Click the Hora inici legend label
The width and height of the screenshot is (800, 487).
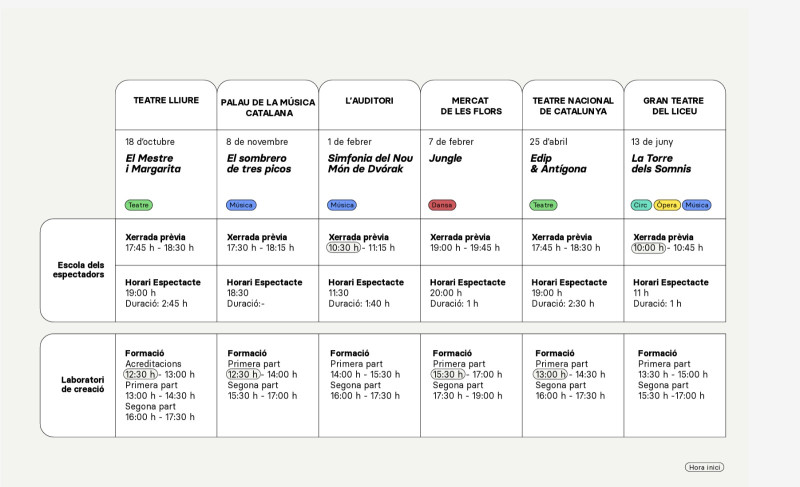704,467
